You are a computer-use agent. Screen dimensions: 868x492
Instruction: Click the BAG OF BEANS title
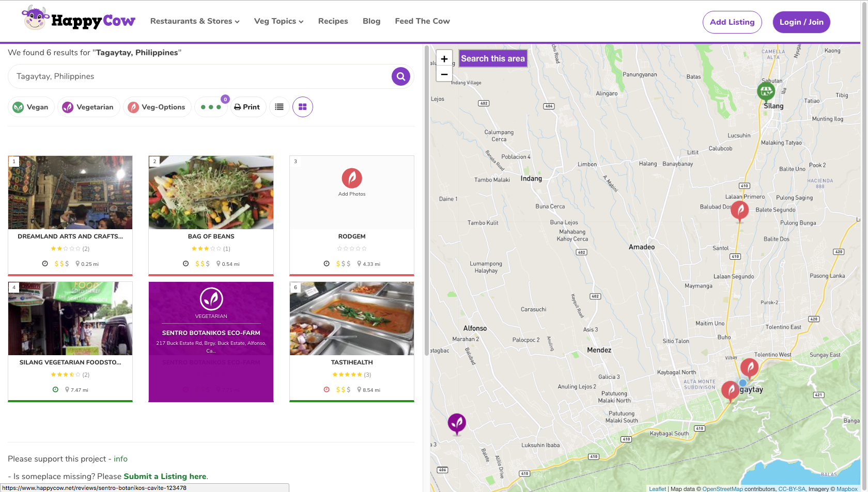(x=211, y=236)
